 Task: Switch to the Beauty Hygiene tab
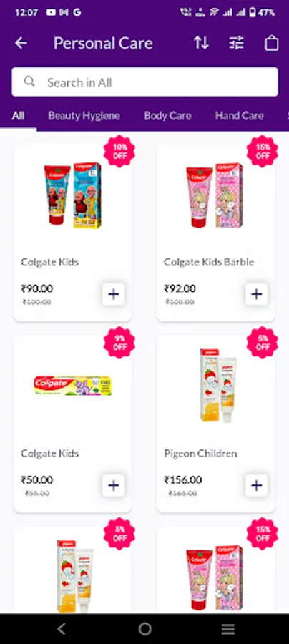coord(84,116)
